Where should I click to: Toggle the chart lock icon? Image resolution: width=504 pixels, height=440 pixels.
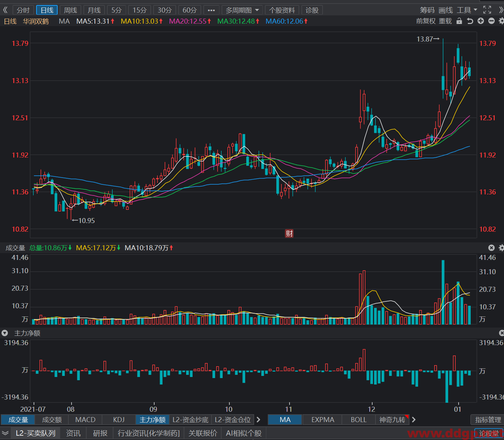pyautogui.click(x=459, y=21)
